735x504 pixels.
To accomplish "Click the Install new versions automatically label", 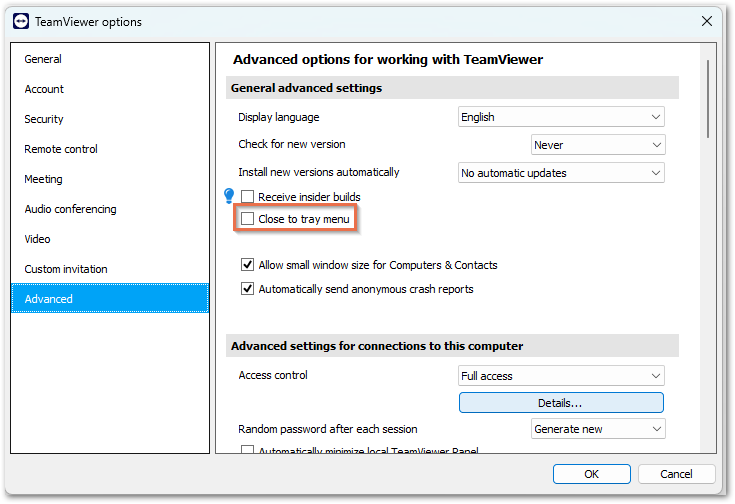I will (319, 172).
